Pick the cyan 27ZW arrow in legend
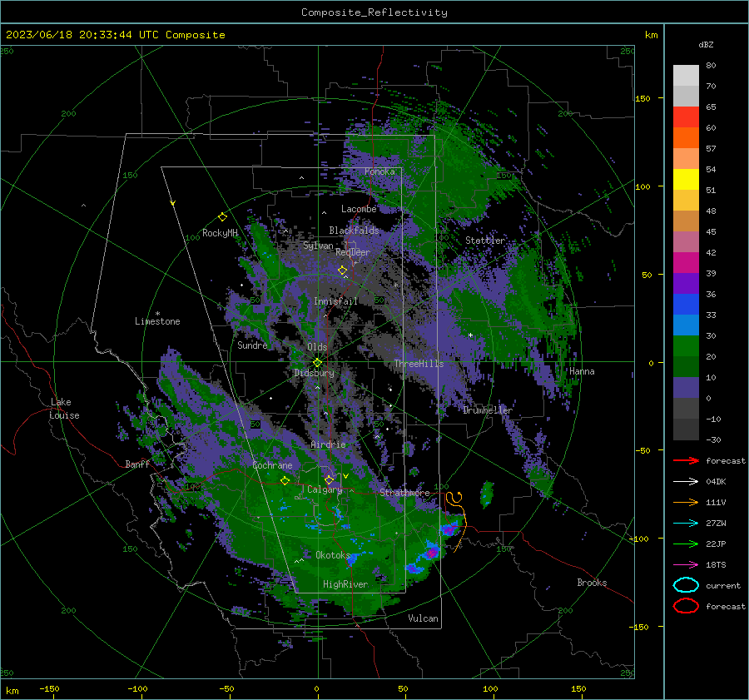Screen dimensions: 749x700 (x=686, y=523)
